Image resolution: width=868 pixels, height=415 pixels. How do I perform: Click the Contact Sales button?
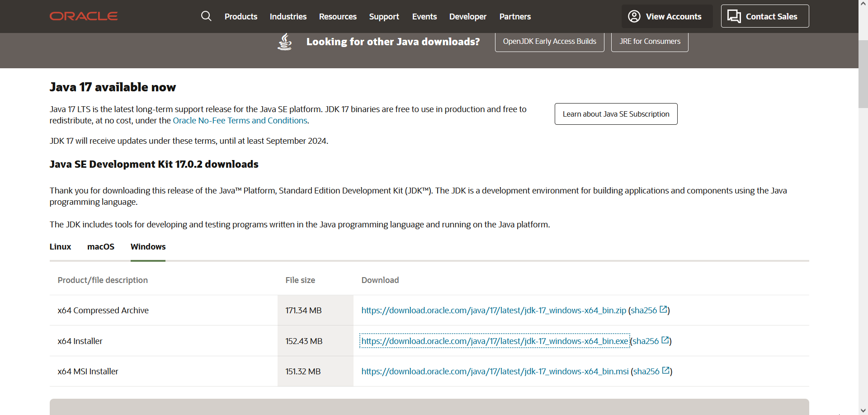pos(765,16)
